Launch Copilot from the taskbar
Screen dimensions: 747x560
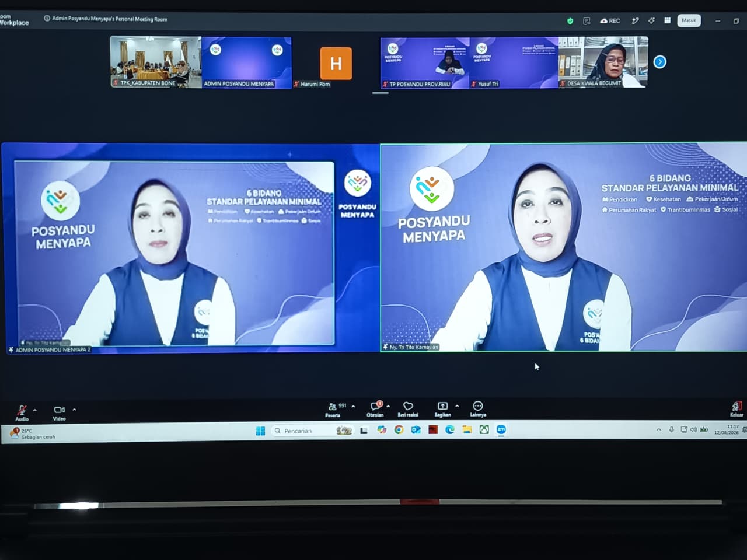(382, 430)
